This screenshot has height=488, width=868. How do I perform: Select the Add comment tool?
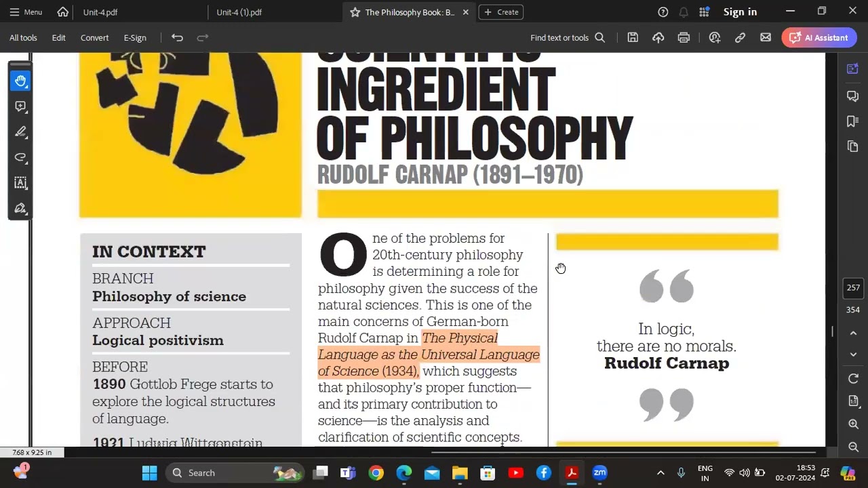coord(20,106)
